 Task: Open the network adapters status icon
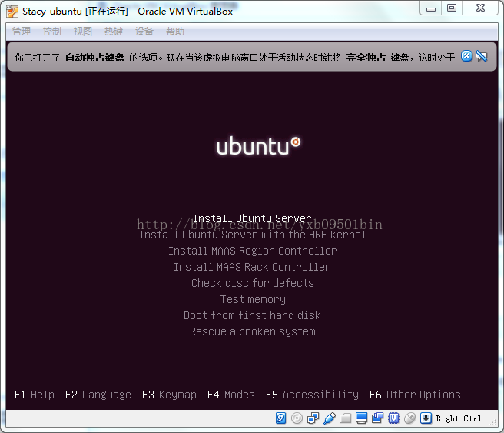pos(313,418)
